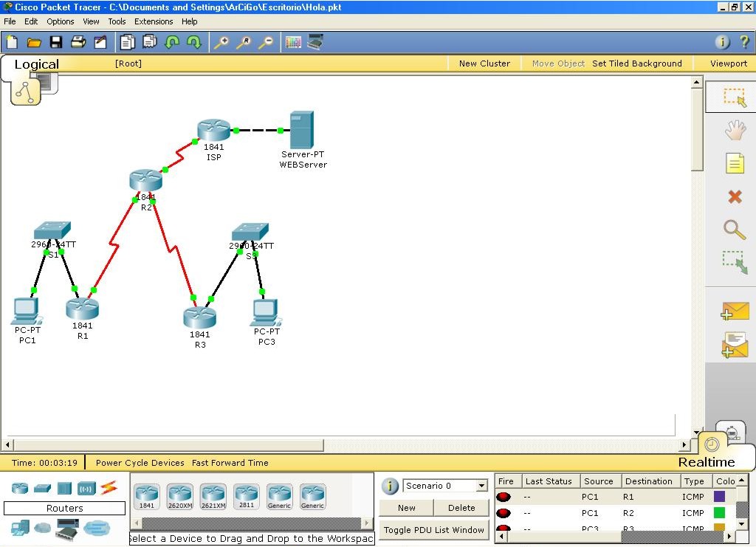Click the green color swatch for PC1 to R2

719,513
